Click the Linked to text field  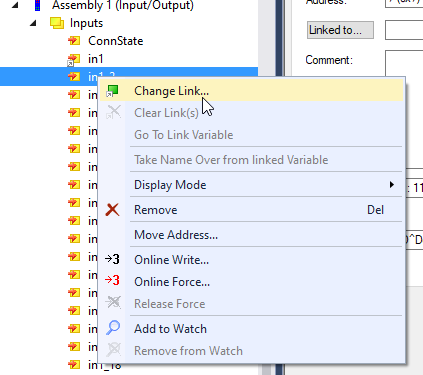[404, 30]
